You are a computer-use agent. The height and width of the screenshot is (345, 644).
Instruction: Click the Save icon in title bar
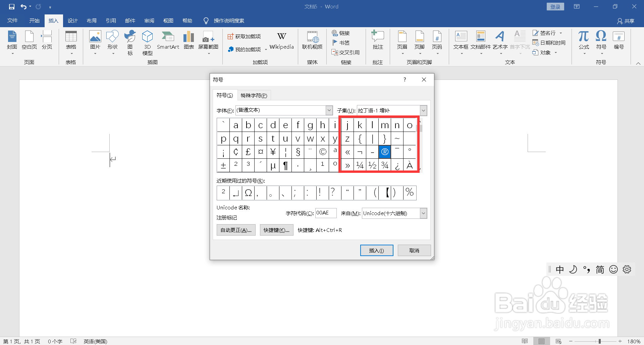point(12,7)
